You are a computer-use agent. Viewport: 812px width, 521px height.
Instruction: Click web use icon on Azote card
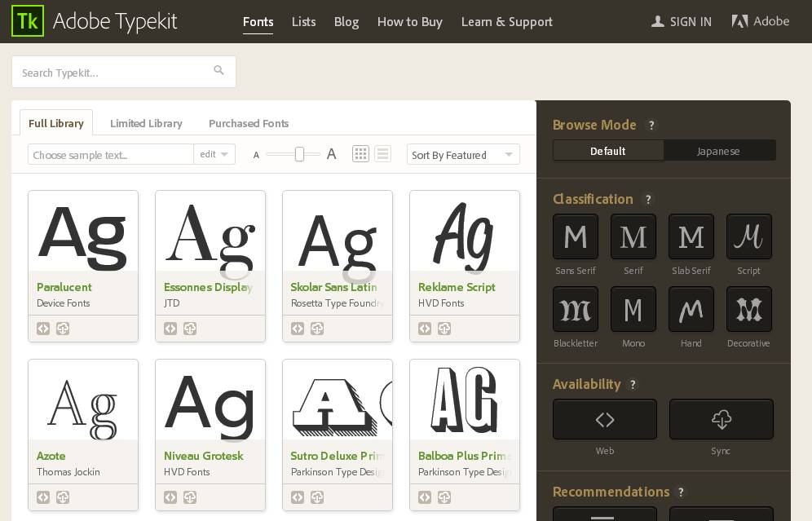tap(43, 497)
